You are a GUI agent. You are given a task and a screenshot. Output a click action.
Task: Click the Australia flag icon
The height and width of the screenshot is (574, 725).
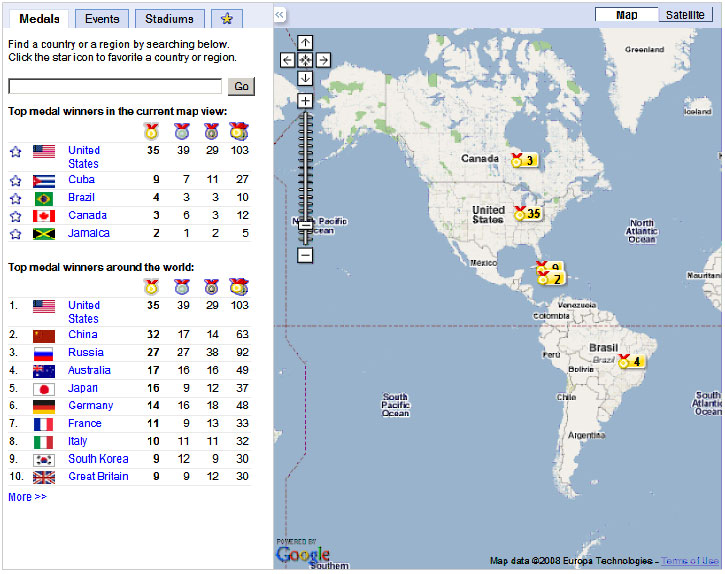(x=44, y=371)
